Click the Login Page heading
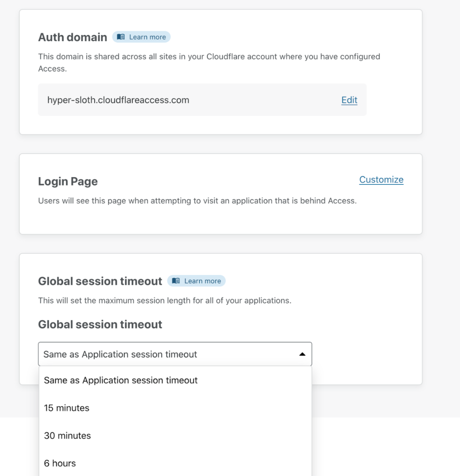 click(68, 182)
